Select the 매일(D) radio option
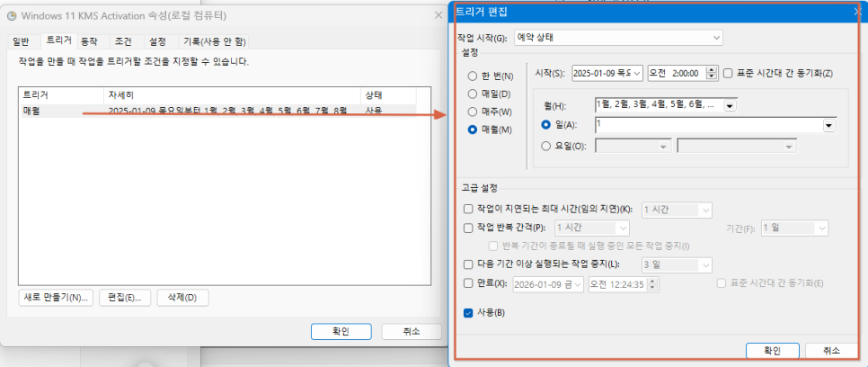Image resolution: width=868 pixels, height=367 pixels. tap(473, 94)
